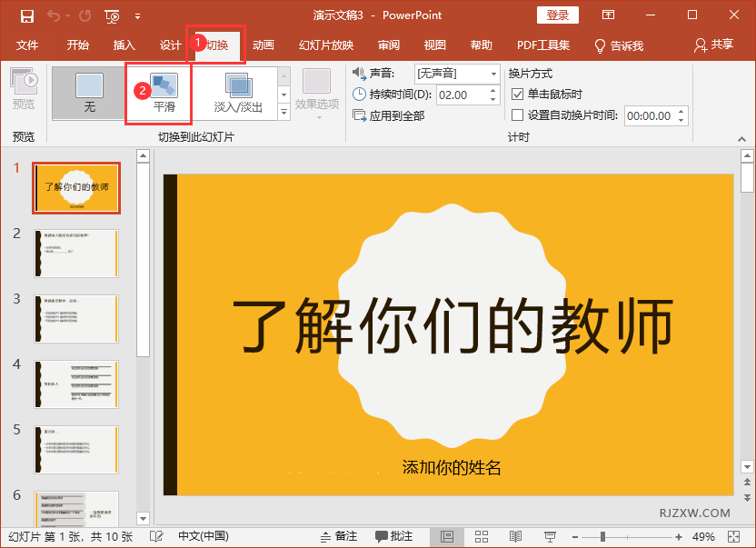Image resolution: width=756 pixels, height=548 pixels.
Task: Toggle the 单击鼠标时 checkbox
Action: click(517, 95)
